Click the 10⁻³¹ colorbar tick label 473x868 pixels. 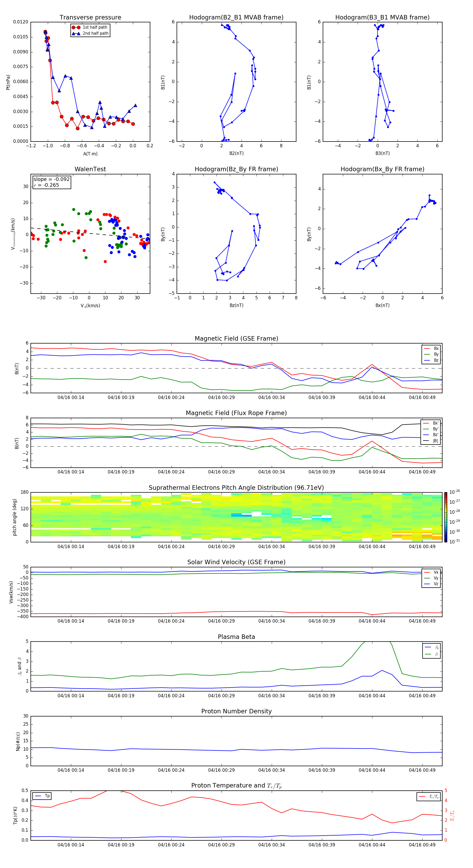pos(455,542)
